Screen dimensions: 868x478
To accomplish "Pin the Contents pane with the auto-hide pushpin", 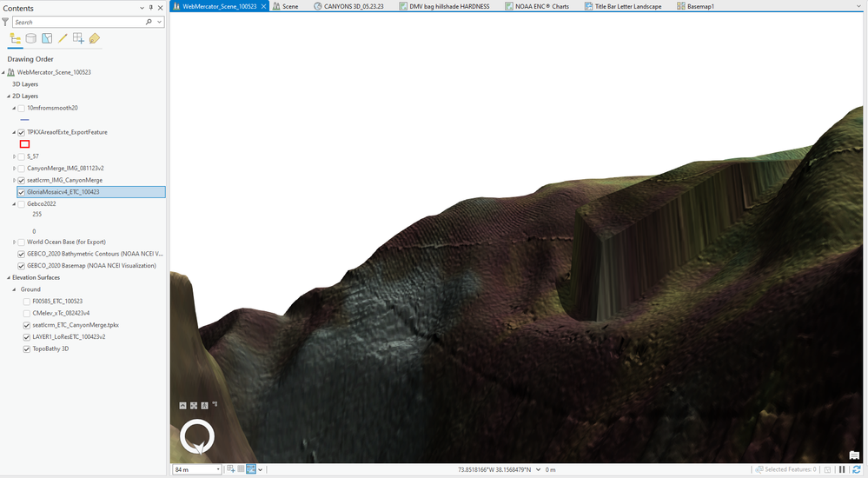I will [x=150, y=8].
